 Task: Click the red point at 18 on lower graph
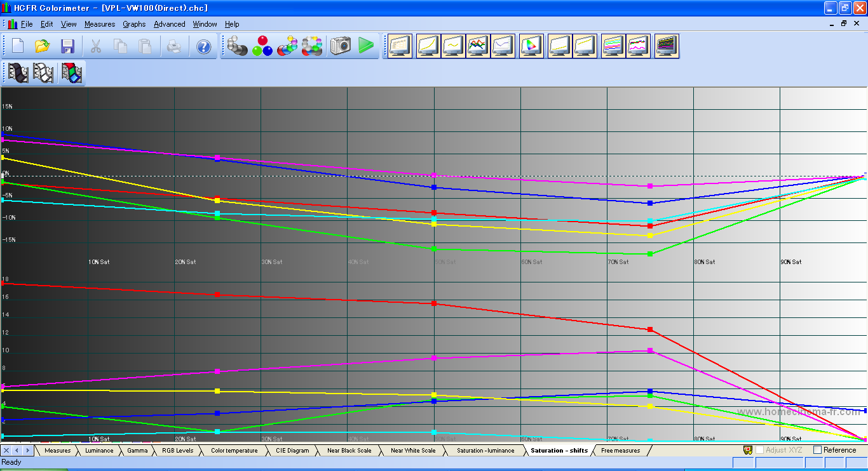(x=3, y=283)
